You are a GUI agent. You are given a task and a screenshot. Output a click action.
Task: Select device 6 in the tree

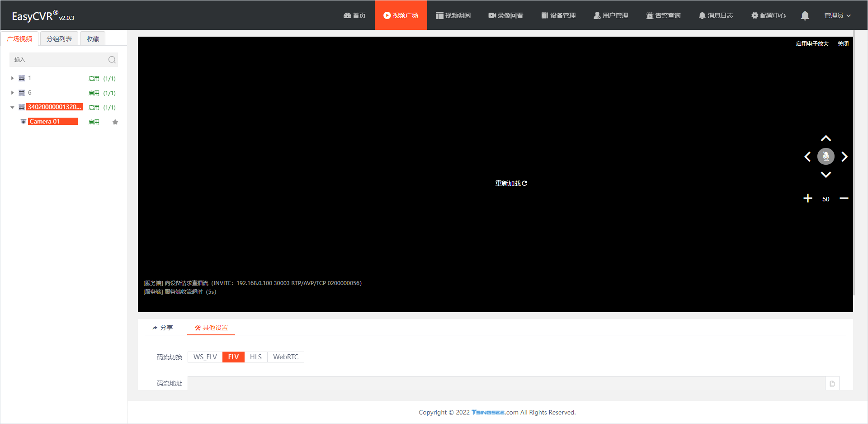click(29, 93)
